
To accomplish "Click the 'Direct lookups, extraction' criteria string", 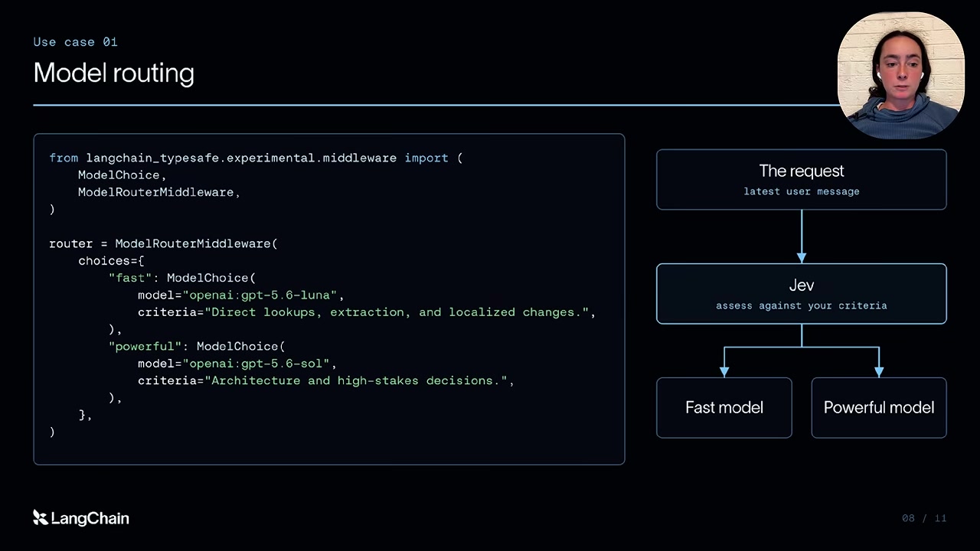I will (x=397, y=312).
